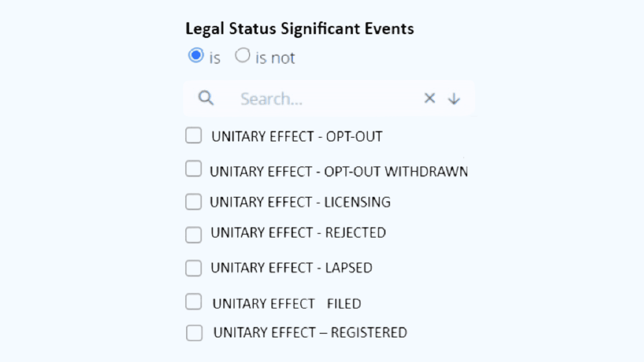Clear the search with the X icon

tap(430, 98)
